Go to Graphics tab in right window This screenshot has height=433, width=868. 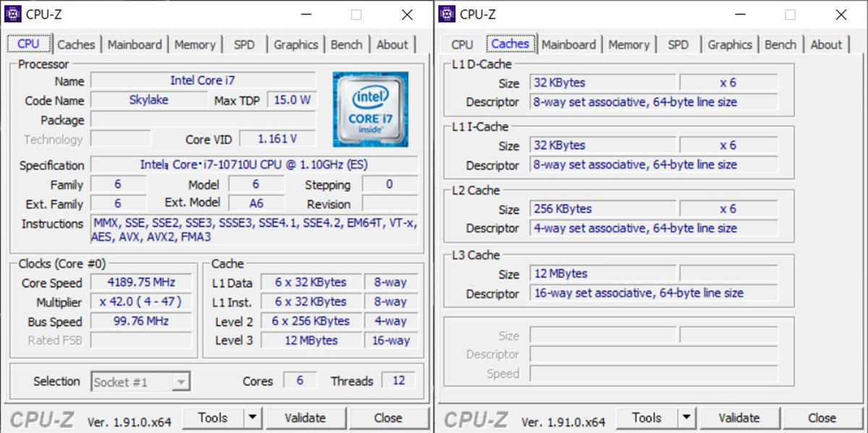[729, 44]
